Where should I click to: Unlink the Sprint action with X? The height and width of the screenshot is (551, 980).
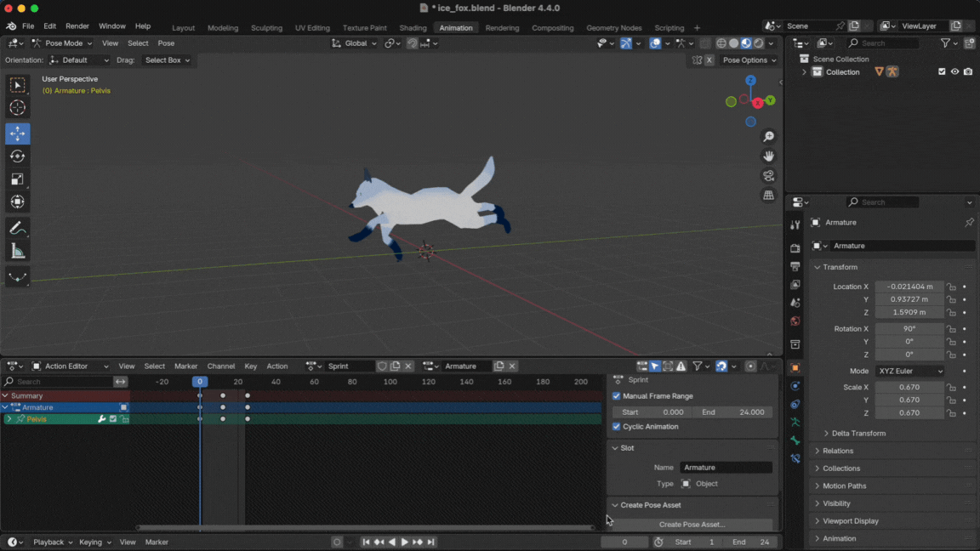pos(408,366)
